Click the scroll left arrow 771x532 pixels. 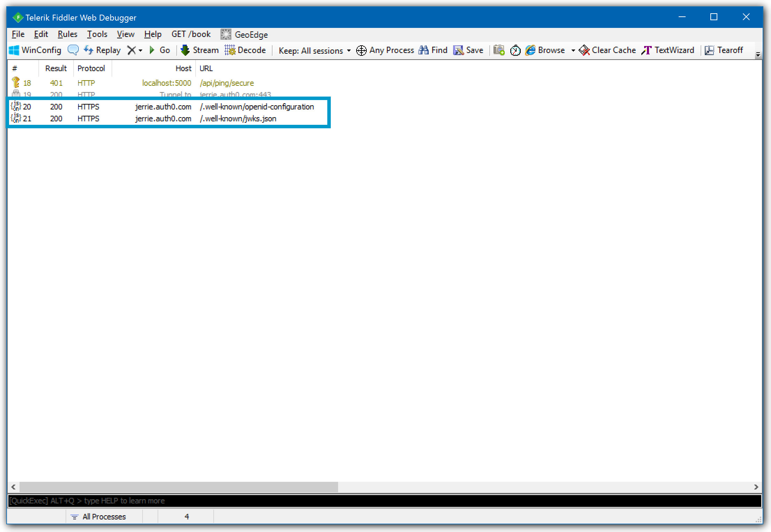[x=14, y=487]
